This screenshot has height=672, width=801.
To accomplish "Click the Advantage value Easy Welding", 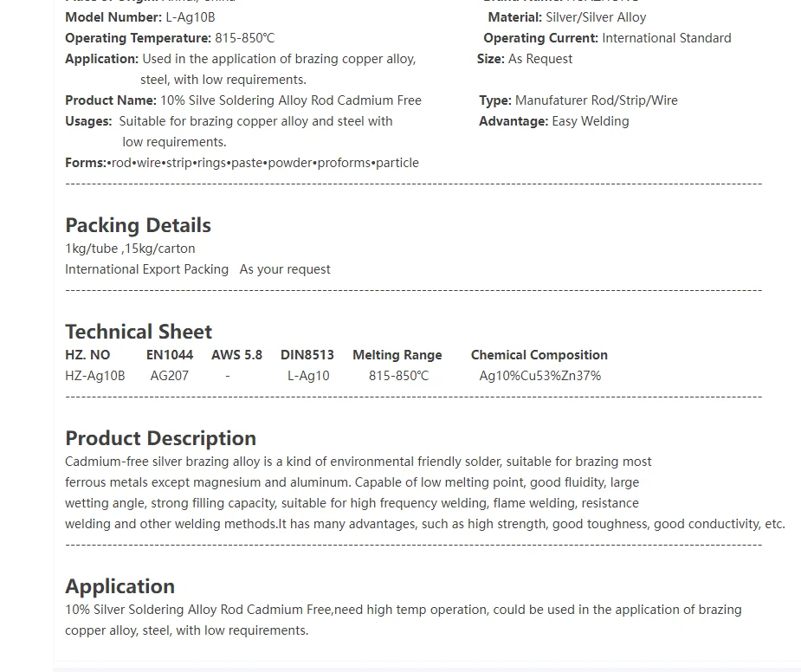I will click(x=590, y=121).
